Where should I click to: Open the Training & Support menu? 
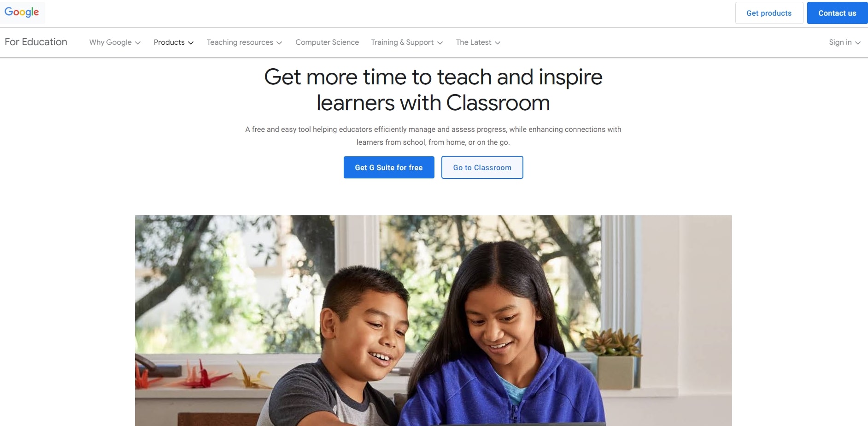(407, 42)
